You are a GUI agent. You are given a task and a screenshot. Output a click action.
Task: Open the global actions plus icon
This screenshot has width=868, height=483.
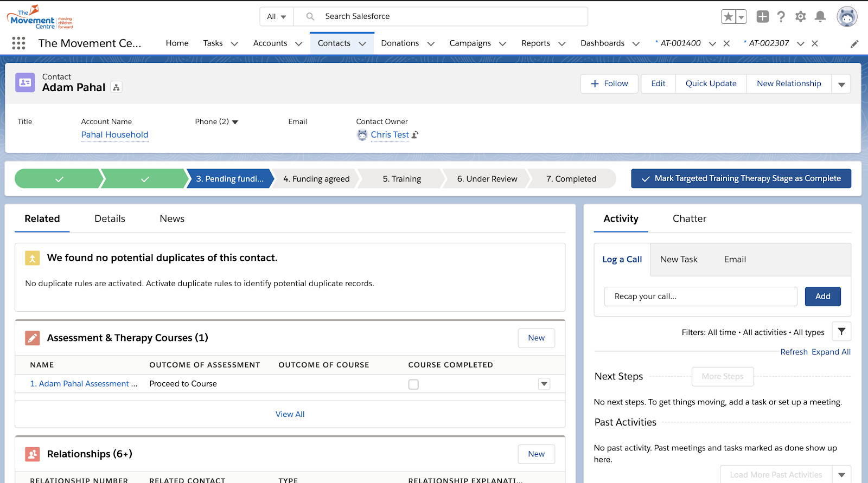click(x=762, y=17)
